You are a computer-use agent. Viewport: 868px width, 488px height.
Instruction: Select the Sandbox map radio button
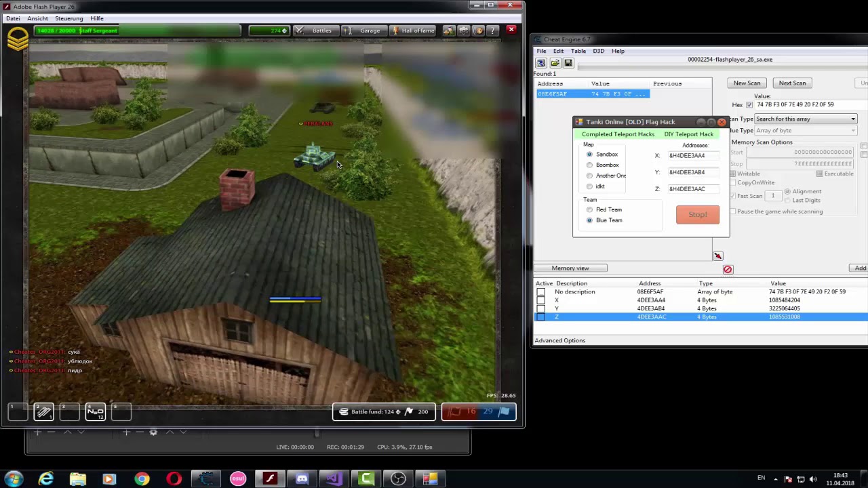589,155
